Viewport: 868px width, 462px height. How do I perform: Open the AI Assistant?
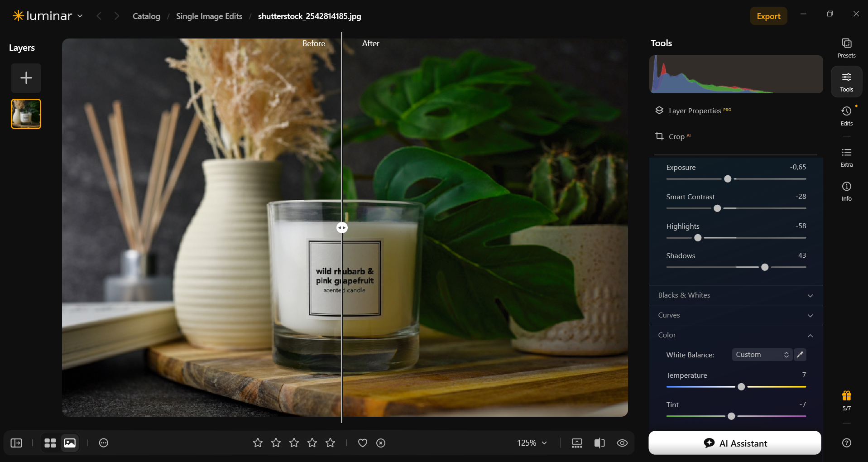[x=735, y=443]
